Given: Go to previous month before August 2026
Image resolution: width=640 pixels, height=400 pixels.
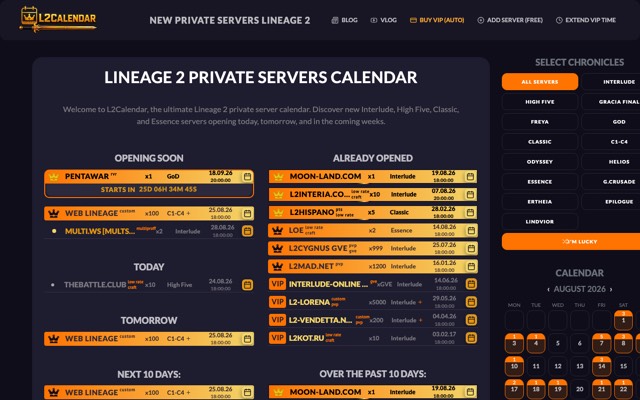Looking at the screenshot, I should tap(548, 289).
